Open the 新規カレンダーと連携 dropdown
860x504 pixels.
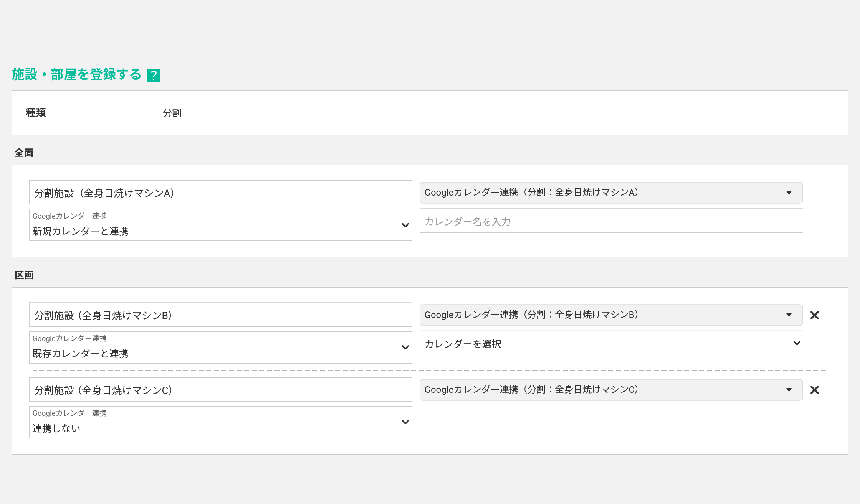[x=220, y=225]
